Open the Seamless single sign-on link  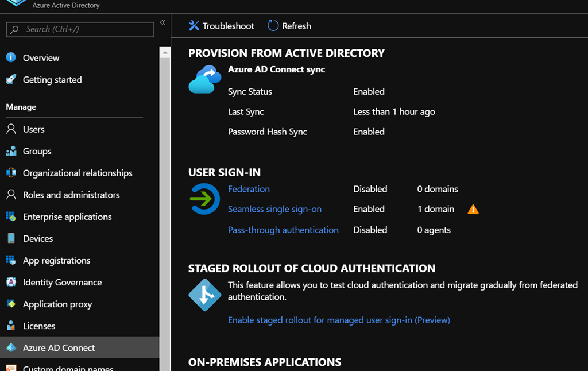coord(274,209)
